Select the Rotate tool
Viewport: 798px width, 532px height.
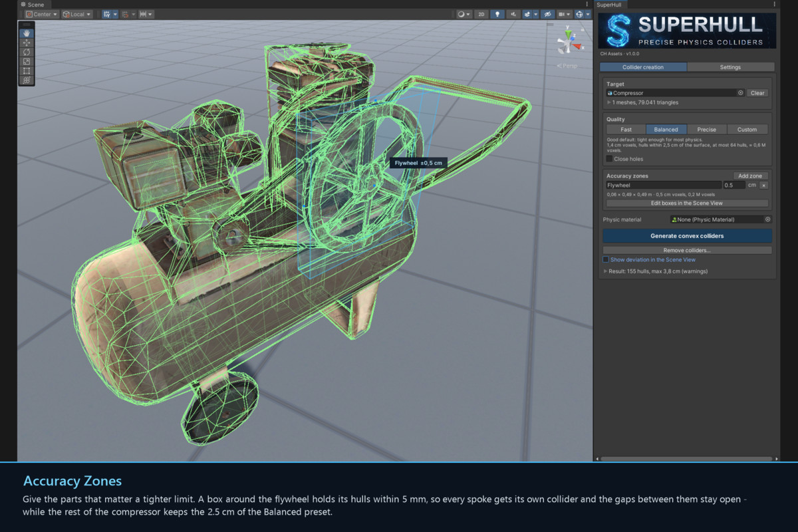pyautogui.click(x=27, y=52)
